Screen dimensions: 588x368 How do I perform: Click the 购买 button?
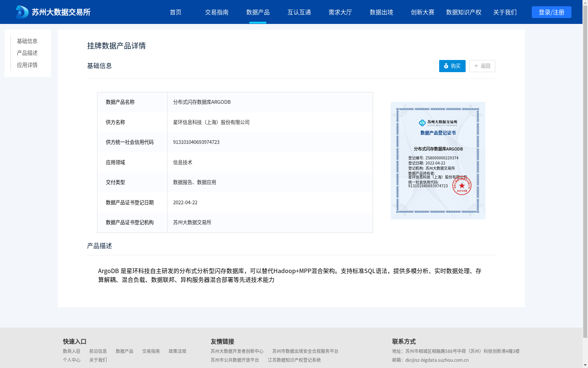[452, 66]
